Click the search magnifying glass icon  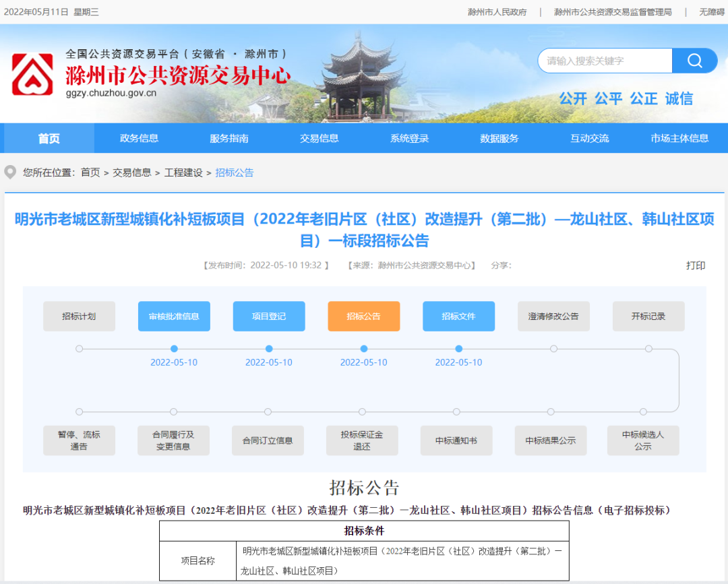(694, 60)
